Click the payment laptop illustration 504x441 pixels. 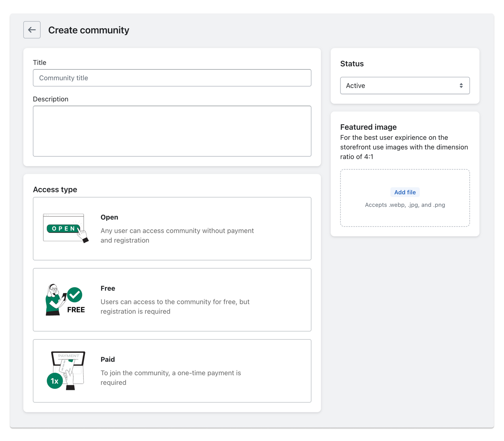[x=66, y=370]
